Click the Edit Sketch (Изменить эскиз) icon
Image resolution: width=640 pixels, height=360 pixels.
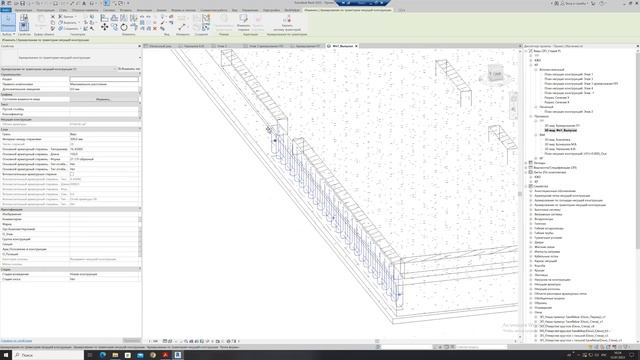pos(243,21)
